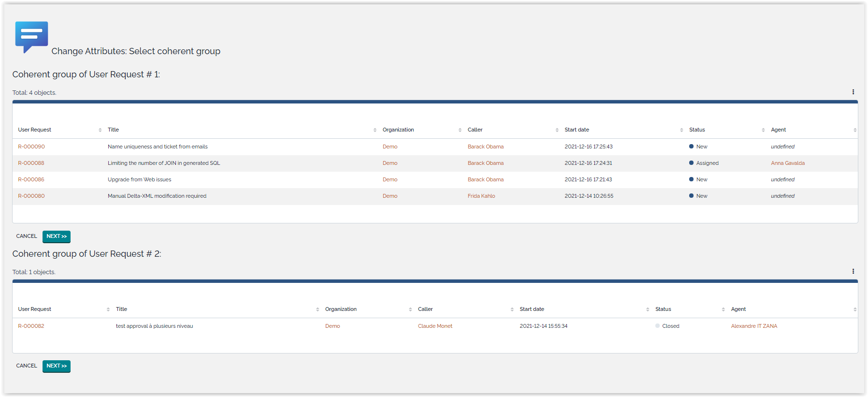Open kebab menu for group 1 table

[x=853, y=92]
